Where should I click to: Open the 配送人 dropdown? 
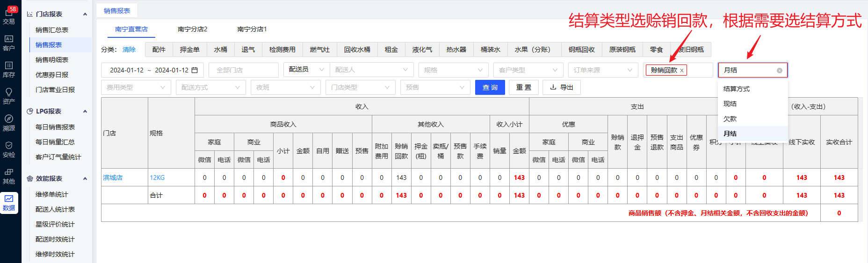pyautogui.click(x=372, y=70)
